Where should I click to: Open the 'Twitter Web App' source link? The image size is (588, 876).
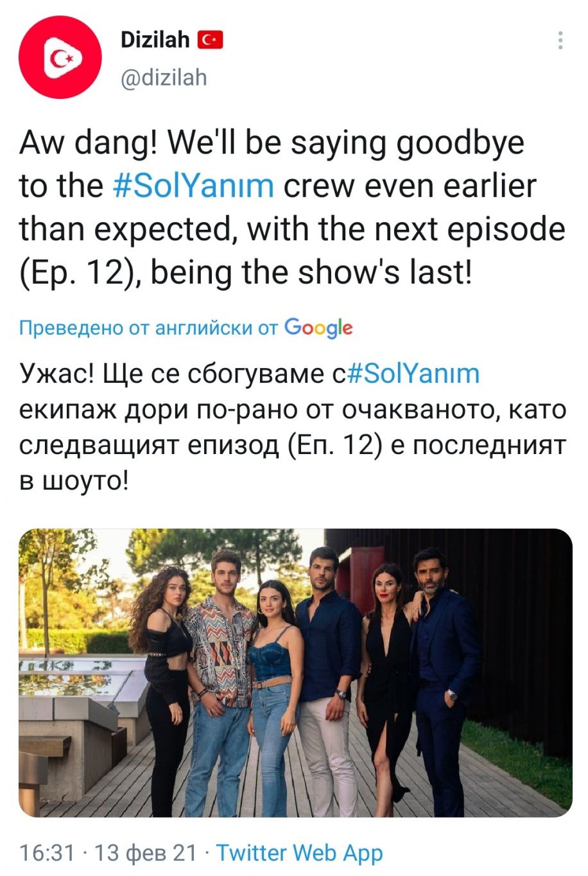tap(300, 853)
